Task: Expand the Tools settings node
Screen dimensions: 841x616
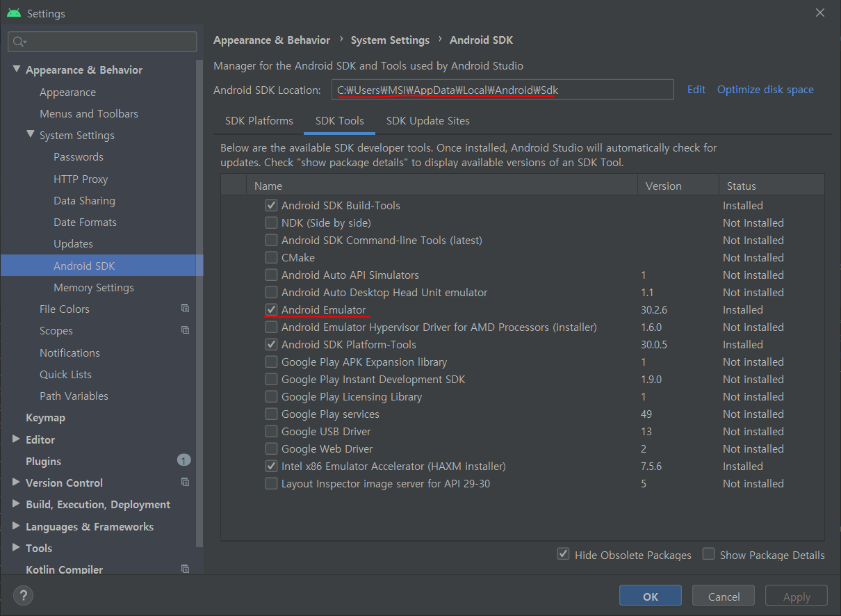Action: click(x=17, y=548)
